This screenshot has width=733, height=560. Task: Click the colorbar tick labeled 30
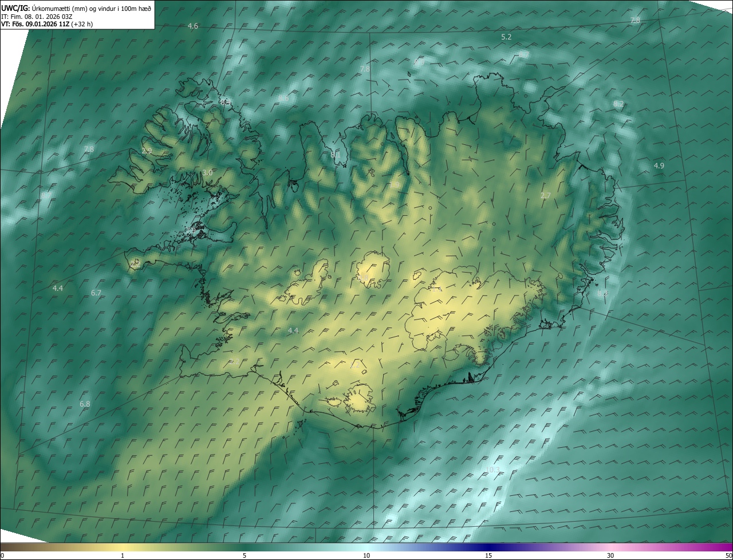click(x=610, y=555)
